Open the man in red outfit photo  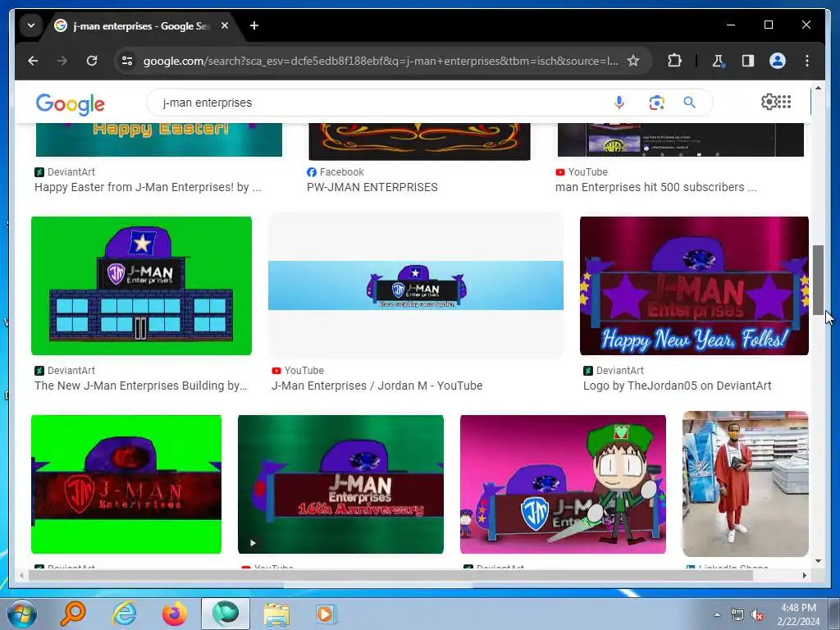click(x=745, y=484)
